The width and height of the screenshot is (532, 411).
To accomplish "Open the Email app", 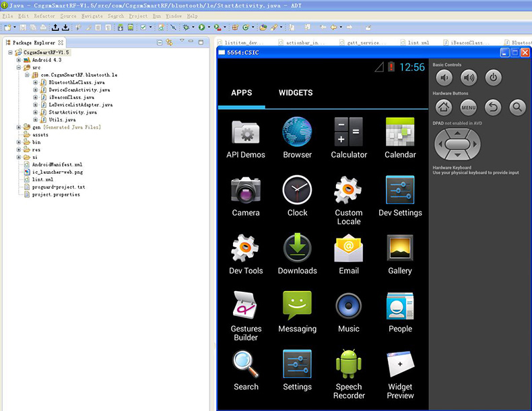I will point(349,254).
